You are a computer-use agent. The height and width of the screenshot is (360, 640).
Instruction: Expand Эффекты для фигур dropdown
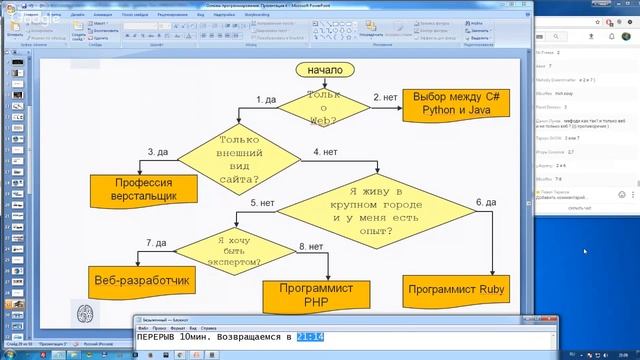[x=435, y=38]
